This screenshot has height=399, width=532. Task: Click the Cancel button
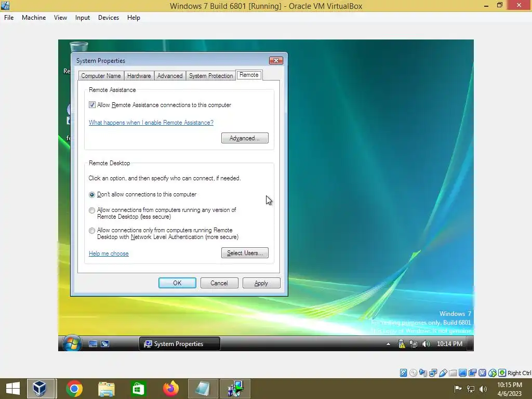coord(219,283)
